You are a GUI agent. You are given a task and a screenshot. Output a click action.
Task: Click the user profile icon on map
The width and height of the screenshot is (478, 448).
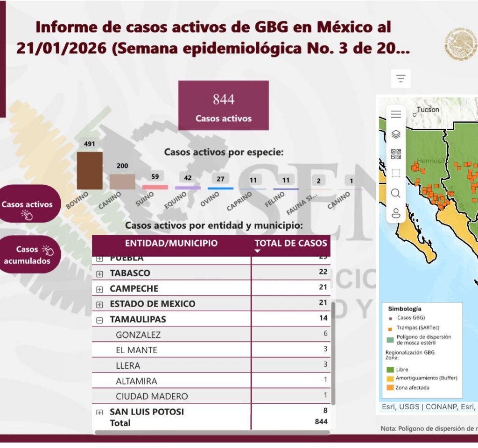[396, 213]
